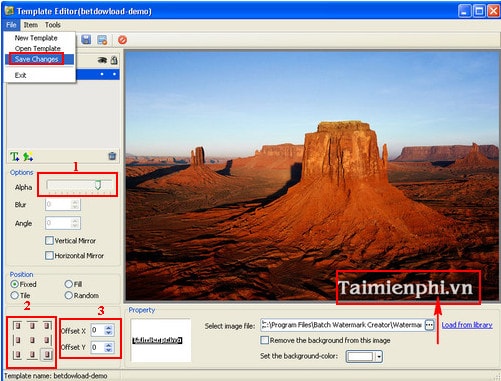The width and height of the screenshot is (501, 381).
Task: Select the Fill position radio button
Action: [x=69, y=284]
